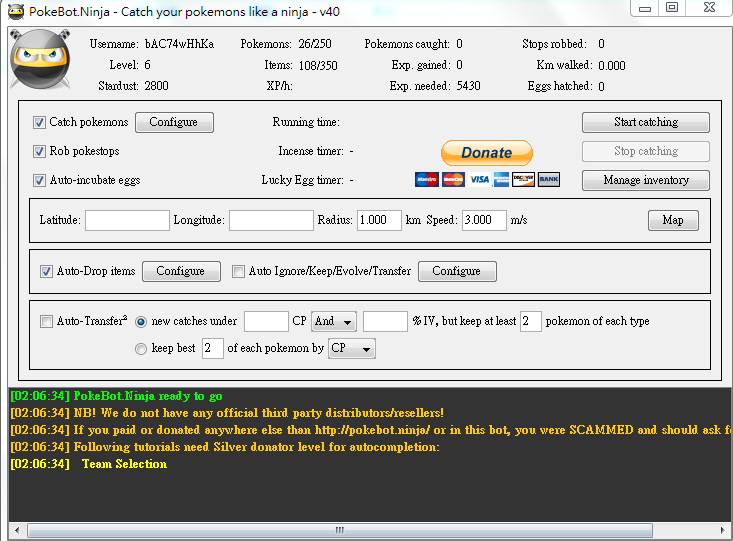Uncheck Auto-Drop items
The width and height of the screenshot is (733, 541).
coord(46,271)
